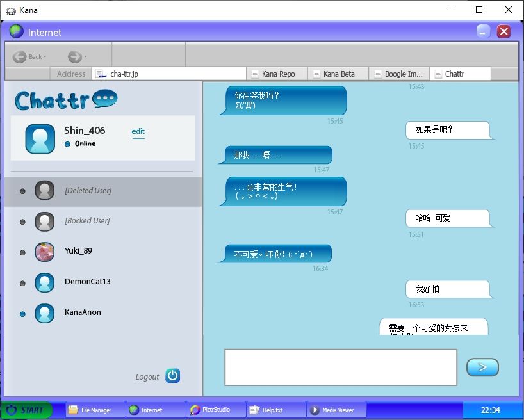The width and height of the screenshot is (524, 420).
Task: Open Media Viewer from taskbar
Action: (336, 410)
